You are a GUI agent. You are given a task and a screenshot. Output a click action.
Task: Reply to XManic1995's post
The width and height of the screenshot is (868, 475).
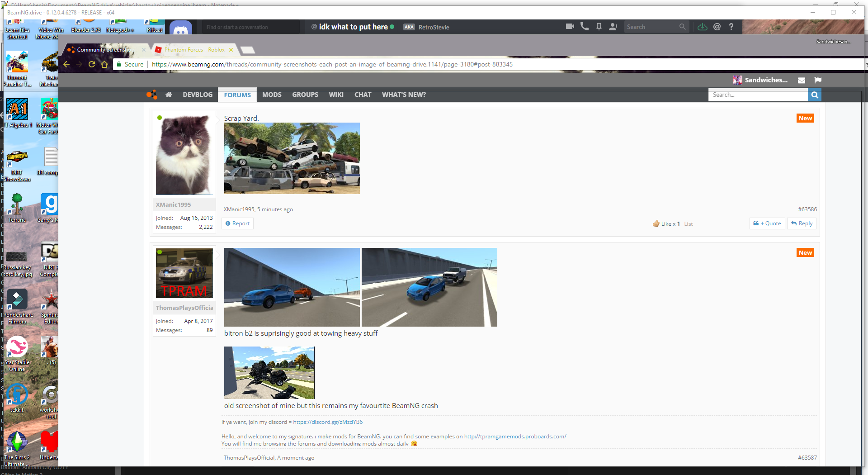coord(802,223)
